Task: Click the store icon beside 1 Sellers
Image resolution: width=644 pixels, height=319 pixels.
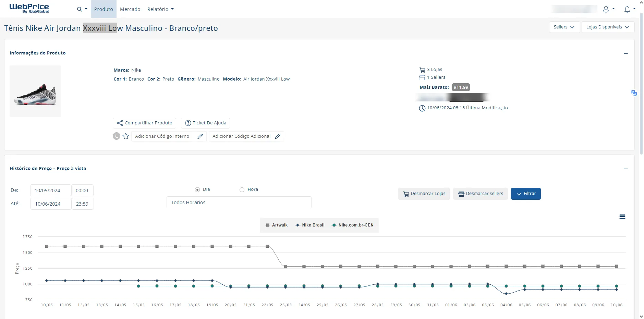Action: 422,77
